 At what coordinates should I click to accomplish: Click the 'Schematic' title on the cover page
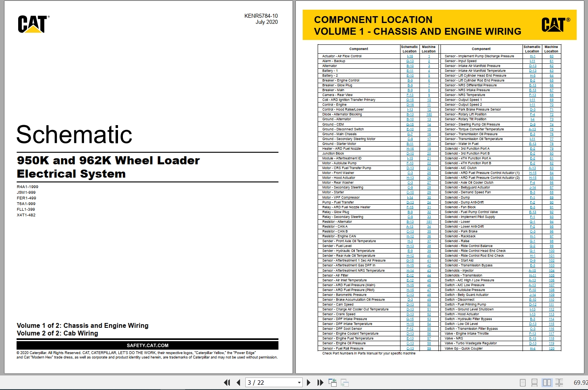(x=74, y=134)
